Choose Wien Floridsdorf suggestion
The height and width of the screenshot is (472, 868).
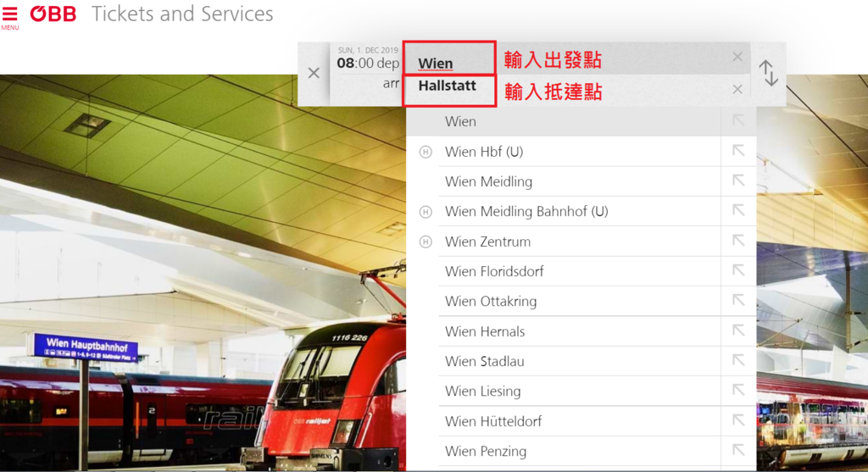[580, 271]
